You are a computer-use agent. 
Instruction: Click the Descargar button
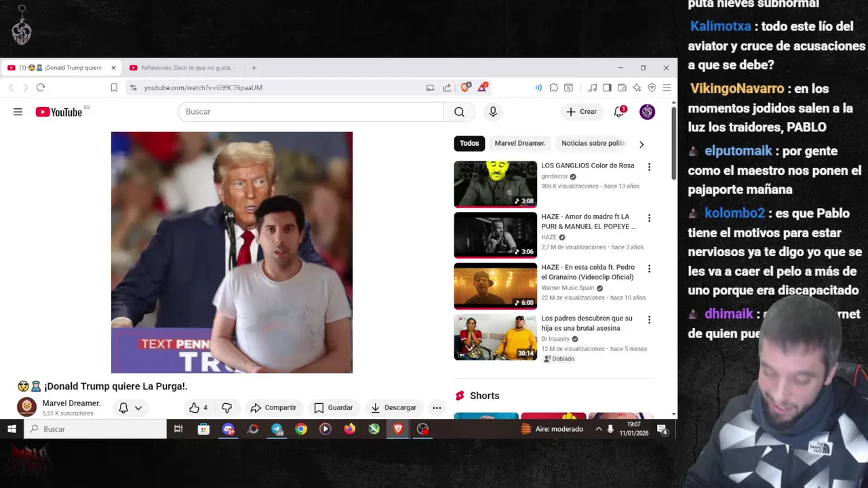click(393, 407)
